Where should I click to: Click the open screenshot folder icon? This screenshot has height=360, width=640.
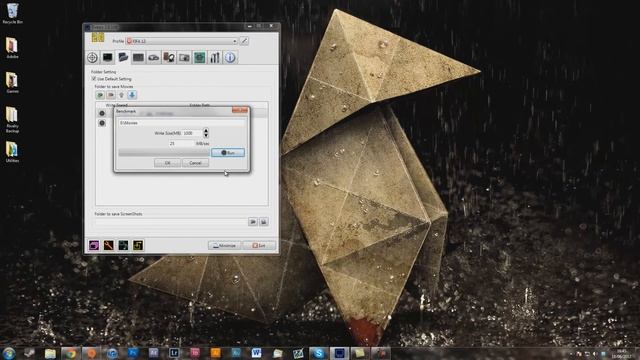pyautogui.click(x=264, y=222)
